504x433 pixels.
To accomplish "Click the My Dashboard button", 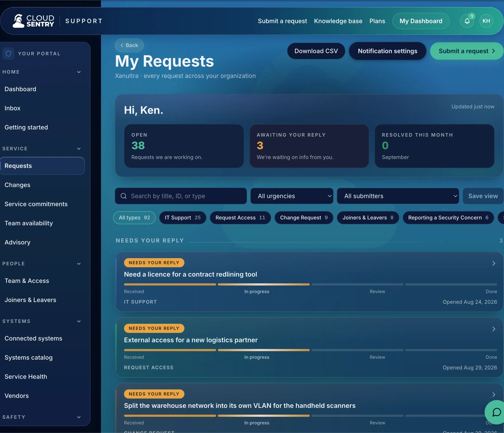I will pos(421,21).
